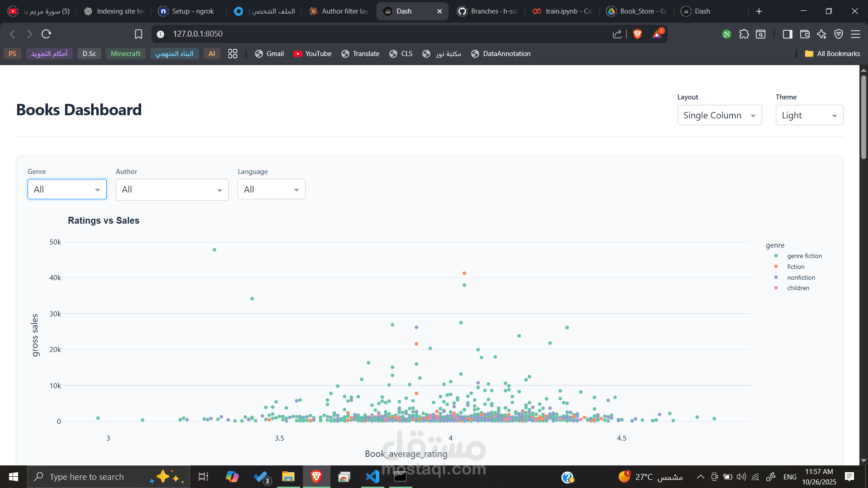Toggle nonfiction legend entry visibility
868x488 pixels.
801,277
